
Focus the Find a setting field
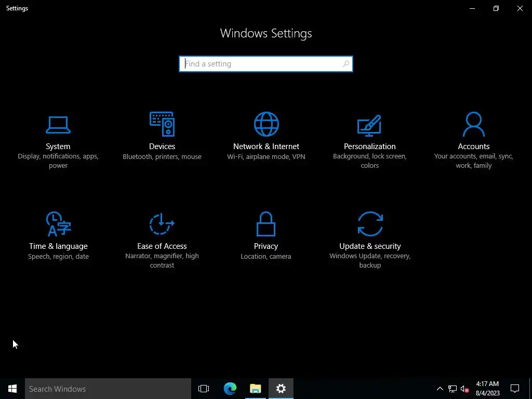click(x=266, y=64)
